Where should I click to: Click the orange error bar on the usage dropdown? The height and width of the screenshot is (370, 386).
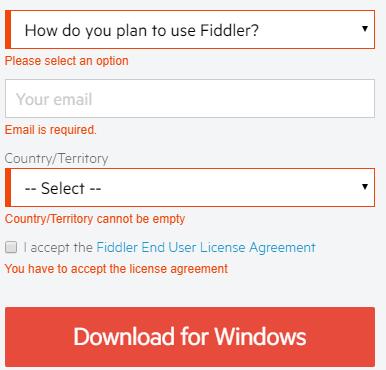[8, 30]
